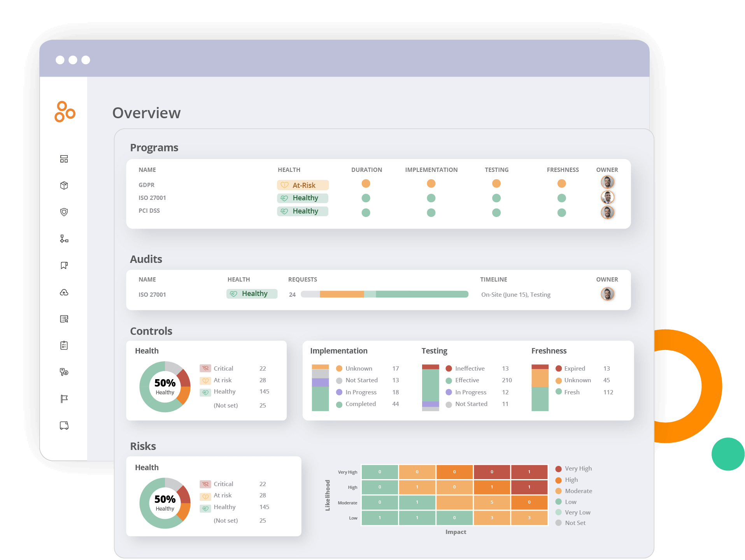Click the Controls Critical legend entry

pos(233,368)
